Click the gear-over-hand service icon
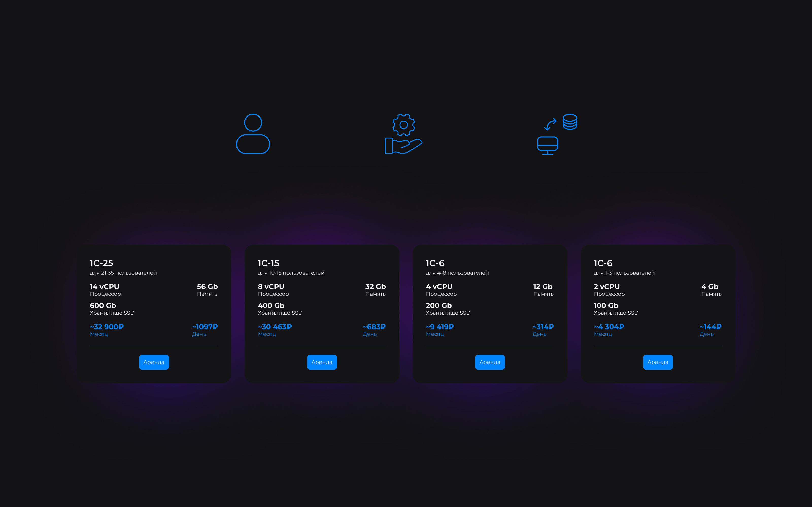This screenshot has height=507, width=812. pos(403,134)
